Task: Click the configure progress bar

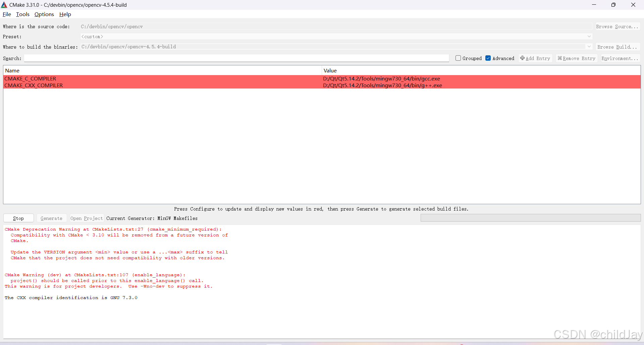Action: 530,218
